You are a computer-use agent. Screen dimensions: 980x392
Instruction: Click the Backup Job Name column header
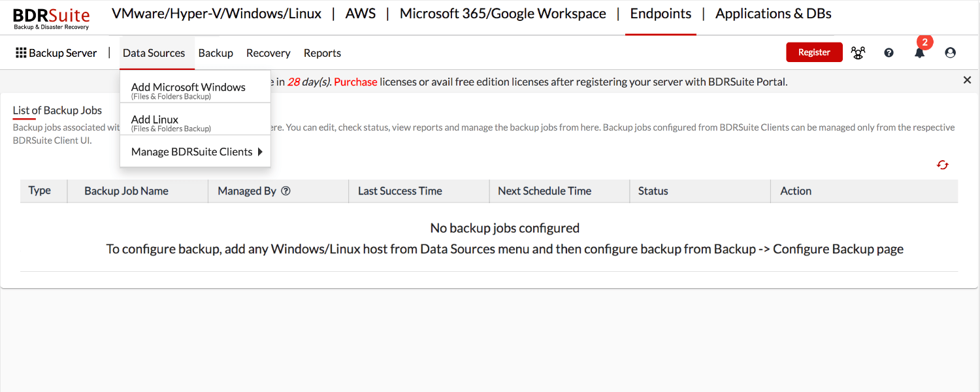pyautogui.click(x=126, y=191)
